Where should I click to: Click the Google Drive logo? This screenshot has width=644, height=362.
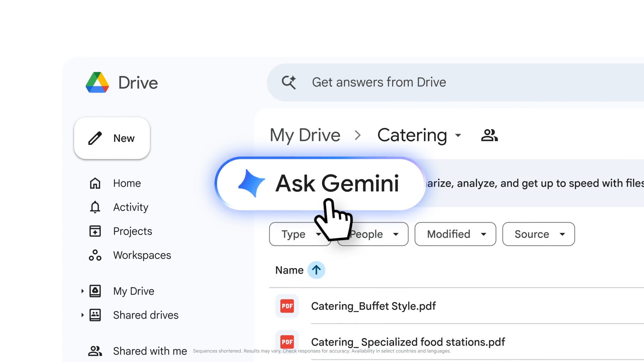click(97, 82)
